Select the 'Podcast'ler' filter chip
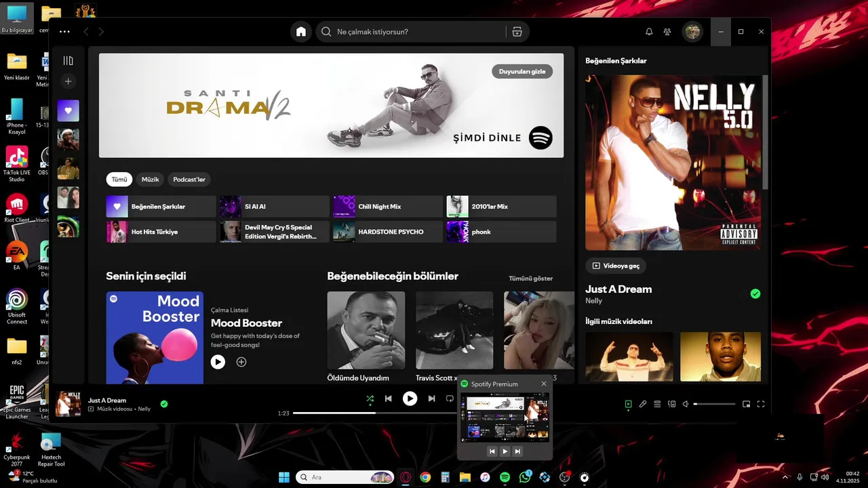868x488 pixels. [x=189, y=180]
